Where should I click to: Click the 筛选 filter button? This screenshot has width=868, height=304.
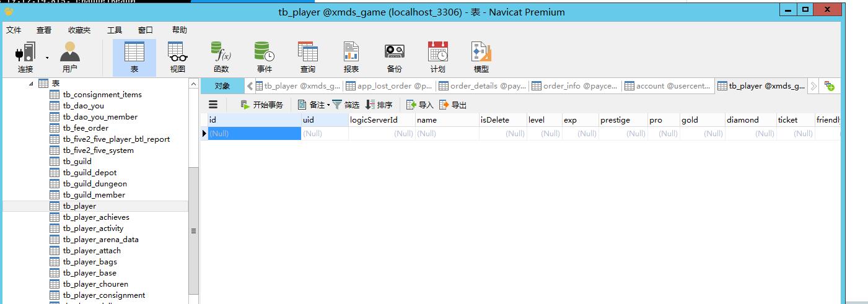(346, 105)
